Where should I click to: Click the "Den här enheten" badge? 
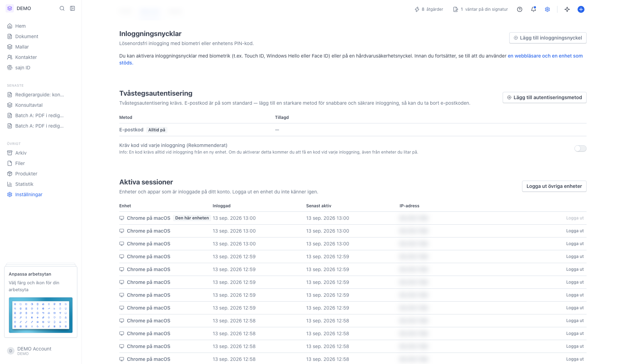tap(192, 218)
